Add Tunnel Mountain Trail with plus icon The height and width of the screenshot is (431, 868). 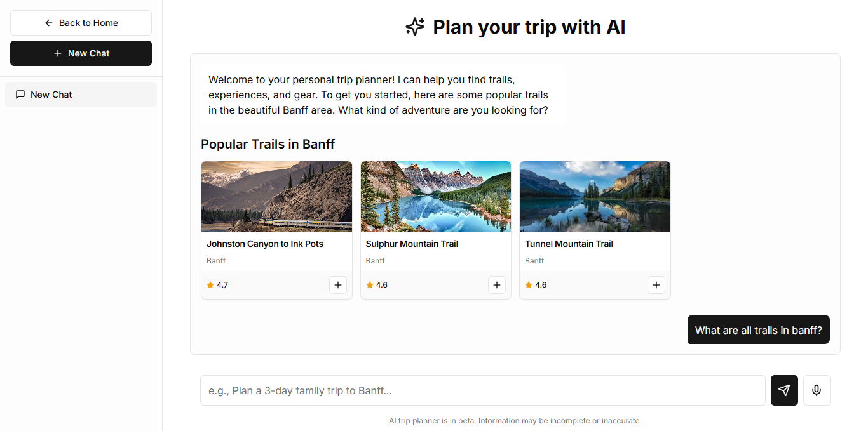pos(656,285)
